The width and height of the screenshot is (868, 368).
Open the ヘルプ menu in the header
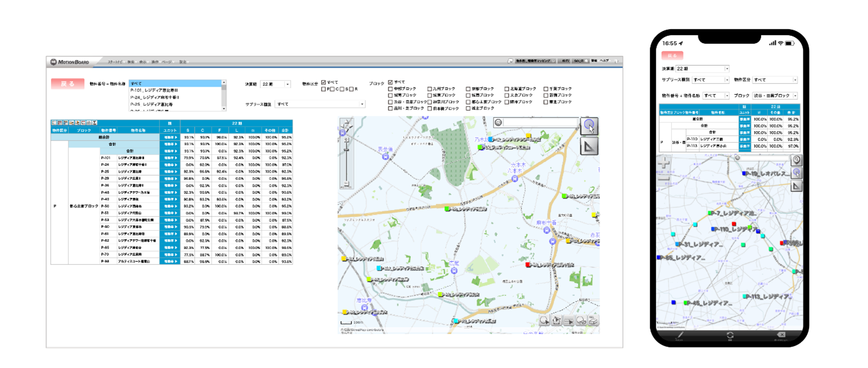[x=605, y=61]
